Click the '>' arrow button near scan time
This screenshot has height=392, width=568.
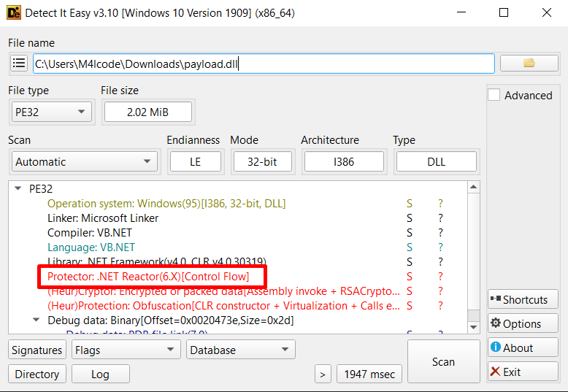tap(323, 374)
